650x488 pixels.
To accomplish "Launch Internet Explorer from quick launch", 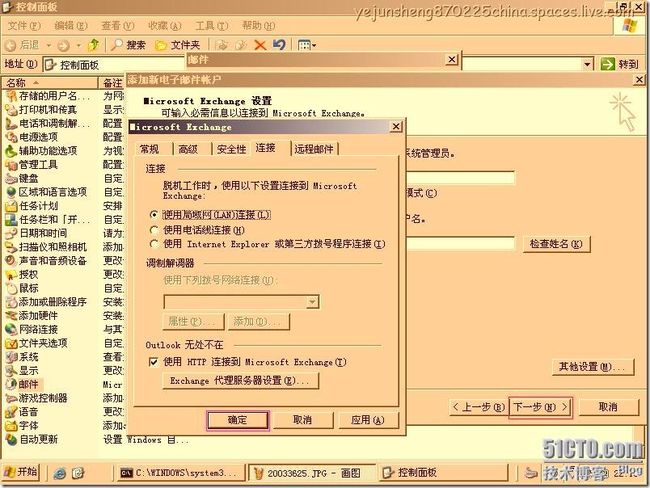I will pos(60,473).
